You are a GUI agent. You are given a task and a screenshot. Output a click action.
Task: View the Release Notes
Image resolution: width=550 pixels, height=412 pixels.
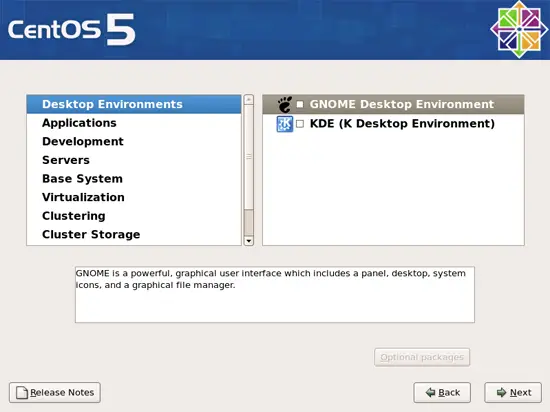pos(55,392)
